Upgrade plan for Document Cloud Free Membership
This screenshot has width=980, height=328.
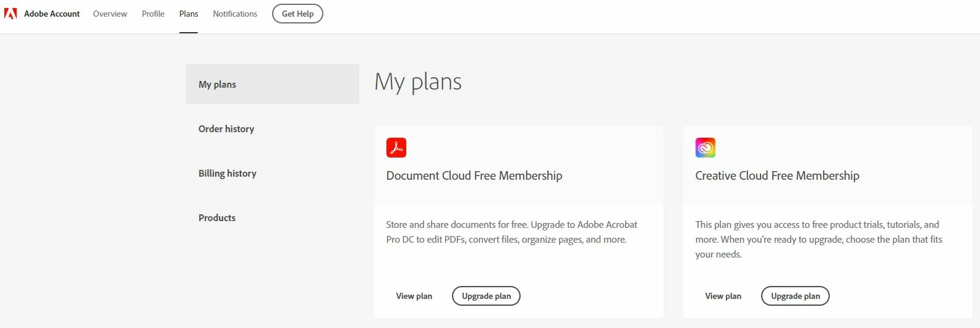point(487,296)
